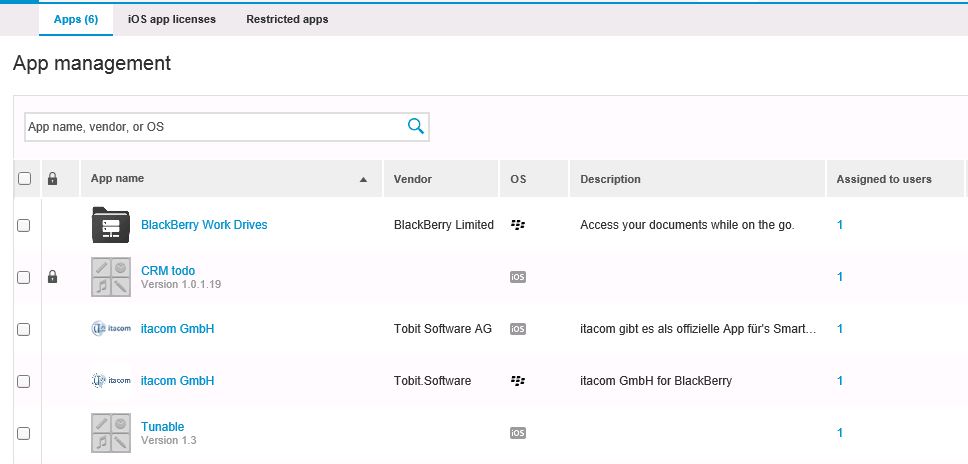The height and width of the screenshot is (464, 968).
Task: Click the BlackBerry OS icon for BlackBerry Work Drives
Action: click(x=518, y=225)
